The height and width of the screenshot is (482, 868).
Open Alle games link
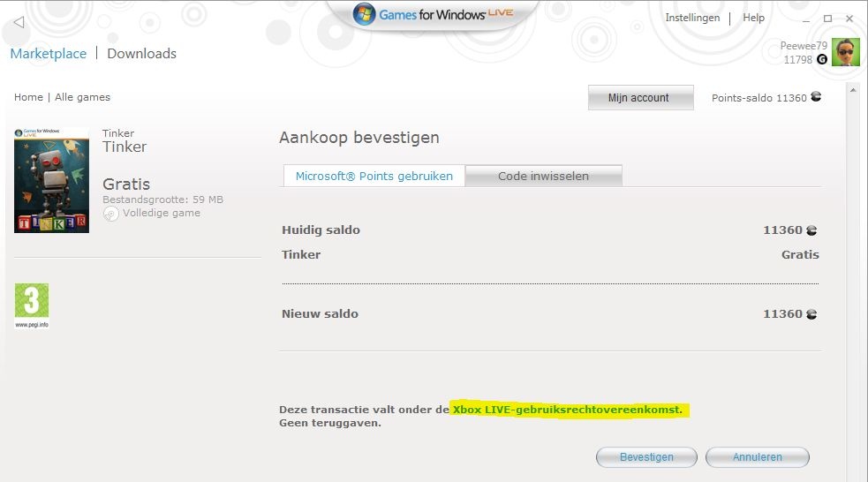click(x=82, y=97)
